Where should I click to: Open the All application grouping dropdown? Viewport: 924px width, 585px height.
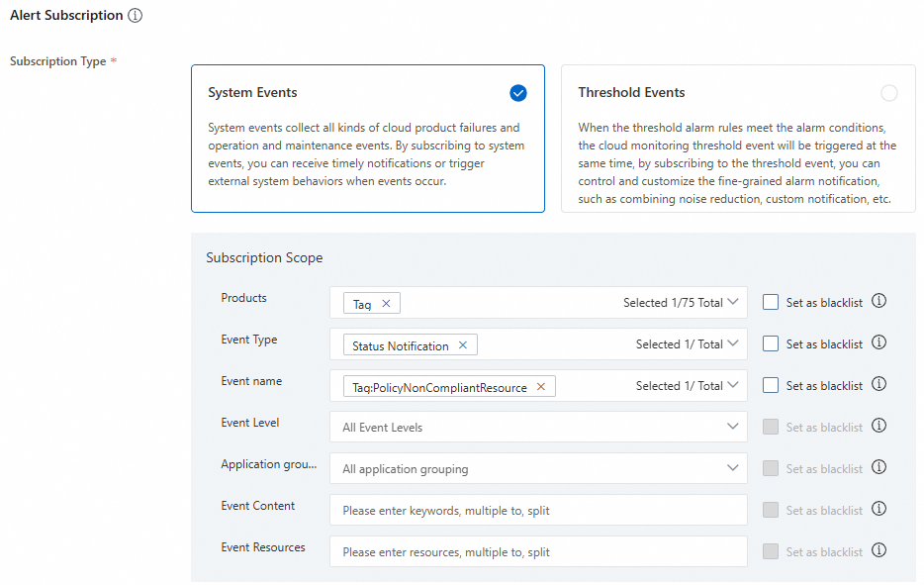[x=538, y=469]
